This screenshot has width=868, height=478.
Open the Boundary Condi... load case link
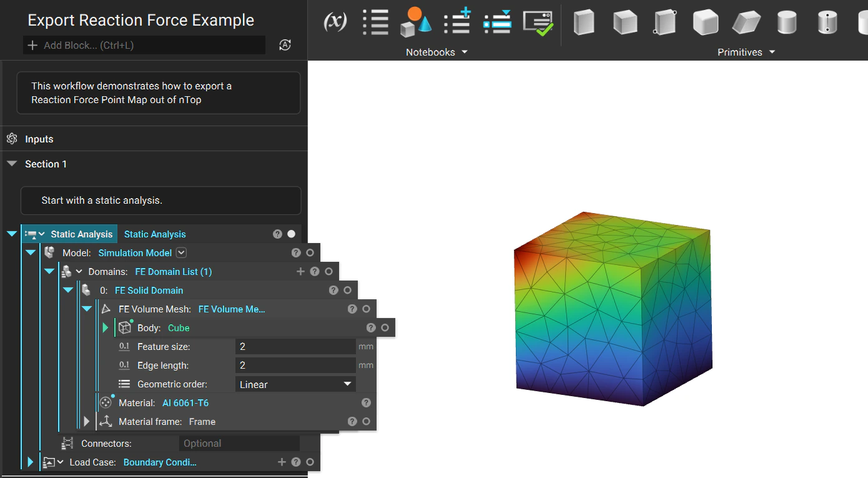(160, 462)
